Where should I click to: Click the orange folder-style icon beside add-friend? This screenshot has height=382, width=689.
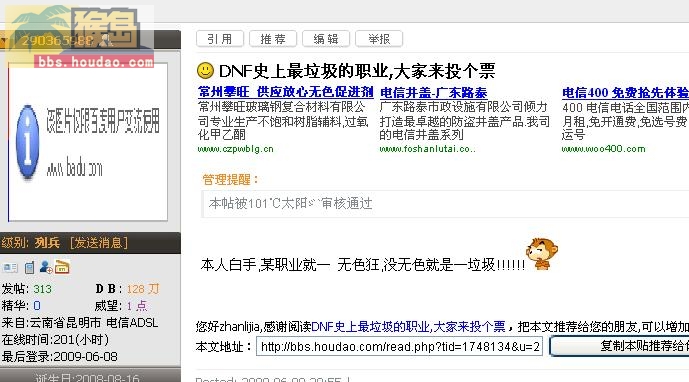click(62, 267)
